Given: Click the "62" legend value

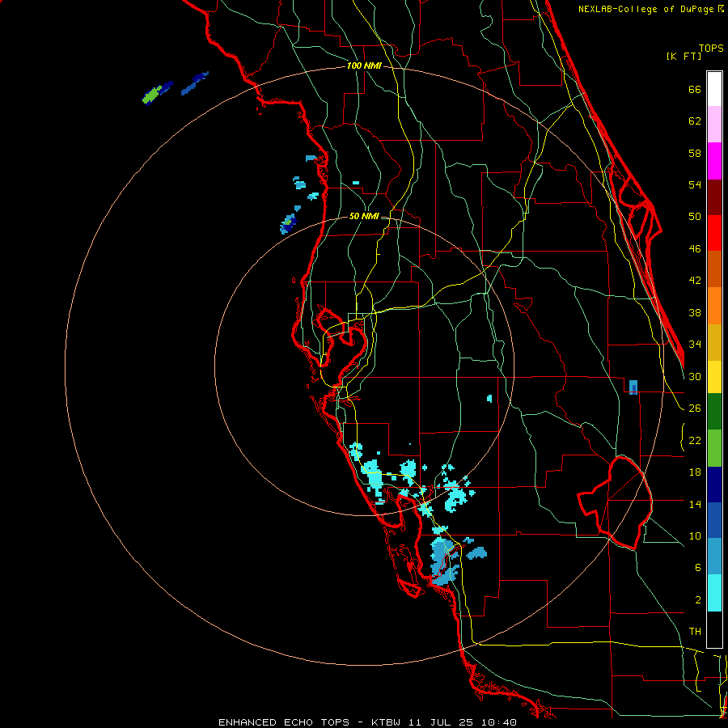Looking at the screenshot, I should (x=695, y=121).
